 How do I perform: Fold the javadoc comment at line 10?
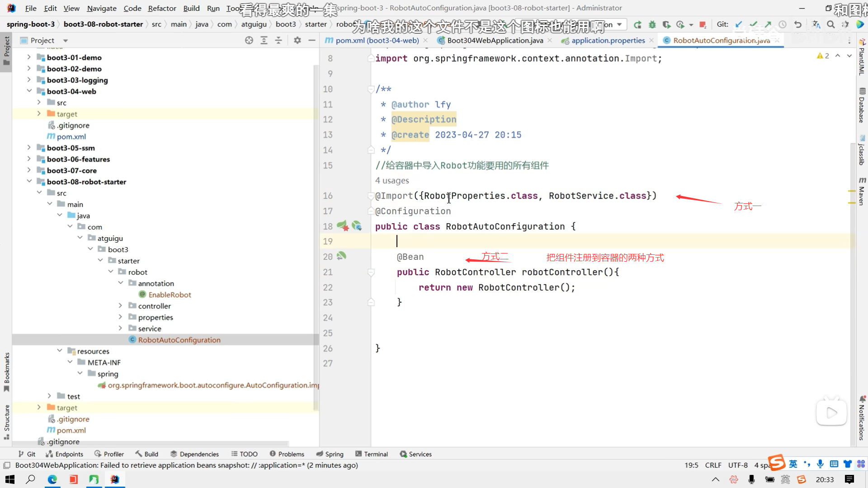tap(371, 89)
